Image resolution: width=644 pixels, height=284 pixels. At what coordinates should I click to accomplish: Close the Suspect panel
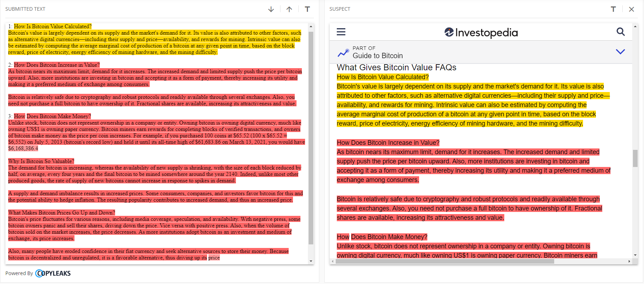click(x=631, y=9)
